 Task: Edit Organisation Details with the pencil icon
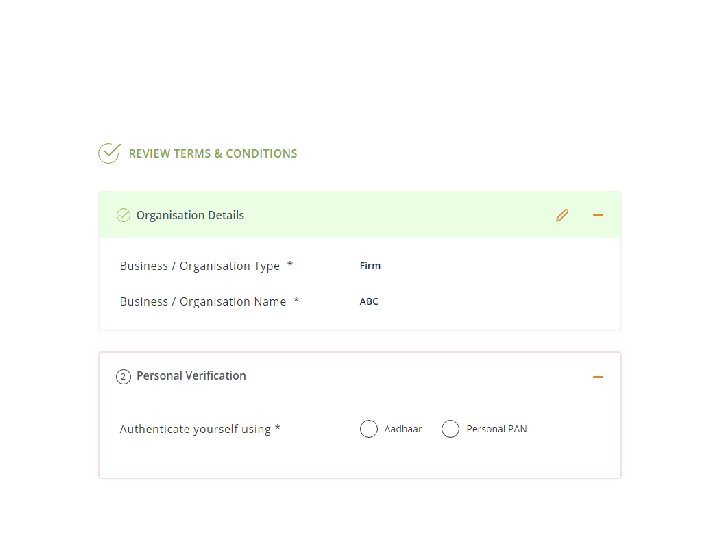[x=562, y=215]
